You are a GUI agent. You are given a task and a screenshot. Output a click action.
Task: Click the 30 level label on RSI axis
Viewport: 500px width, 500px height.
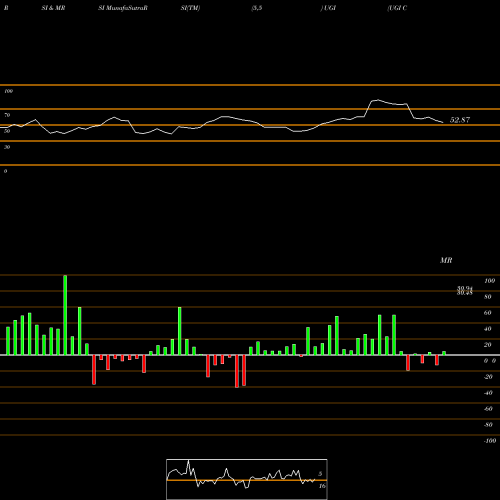coord(7,147)
